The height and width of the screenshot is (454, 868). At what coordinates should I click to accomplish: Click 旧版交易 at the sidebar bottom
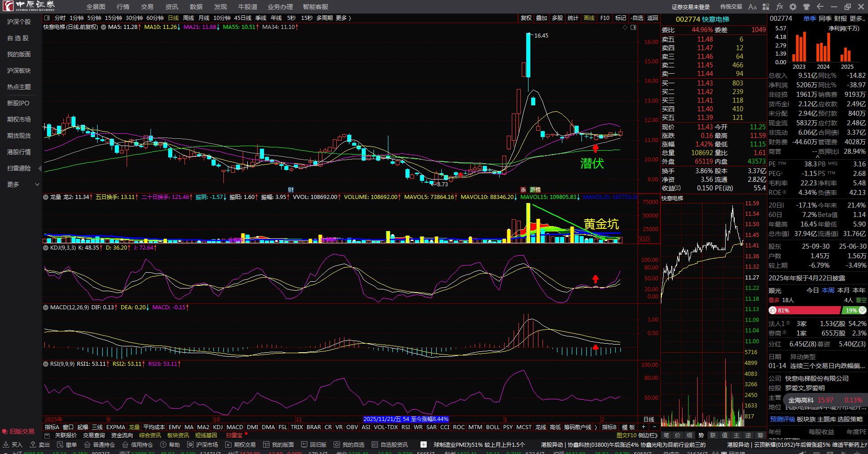[x=19, y=431]
